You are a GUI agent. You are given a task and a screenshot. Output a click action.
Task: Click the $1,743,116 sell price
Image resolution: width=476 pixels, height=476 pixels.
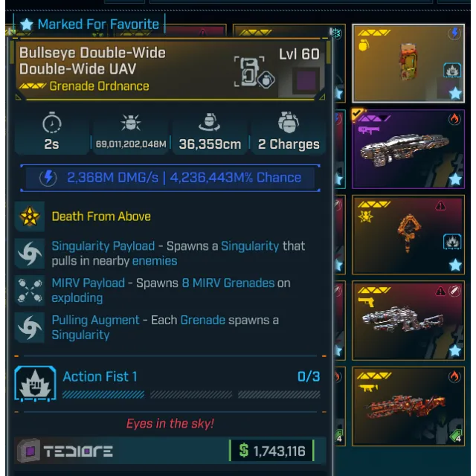point(271,451)
